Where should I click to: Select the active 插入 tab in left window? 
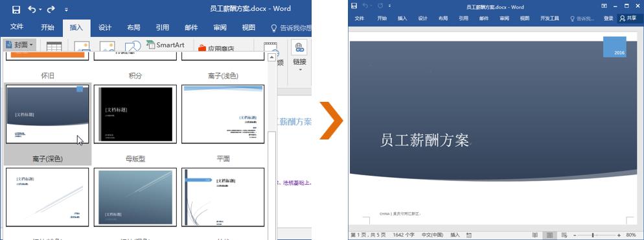[x=76, y=27]
